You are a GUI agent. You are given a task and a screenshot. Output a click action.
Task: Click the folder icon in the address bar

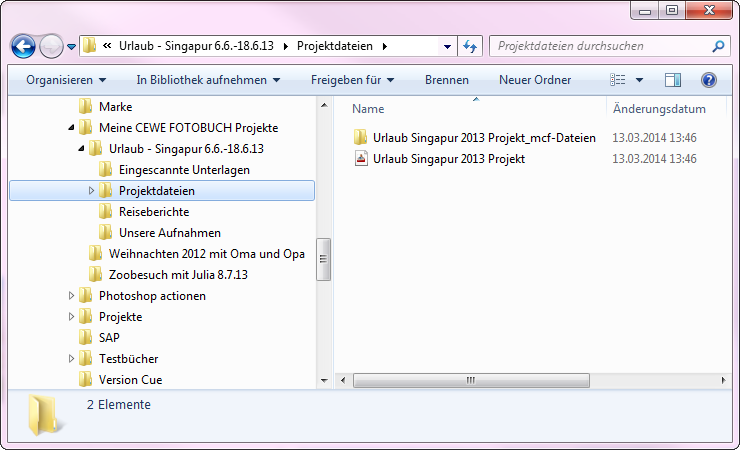point(89,46)
